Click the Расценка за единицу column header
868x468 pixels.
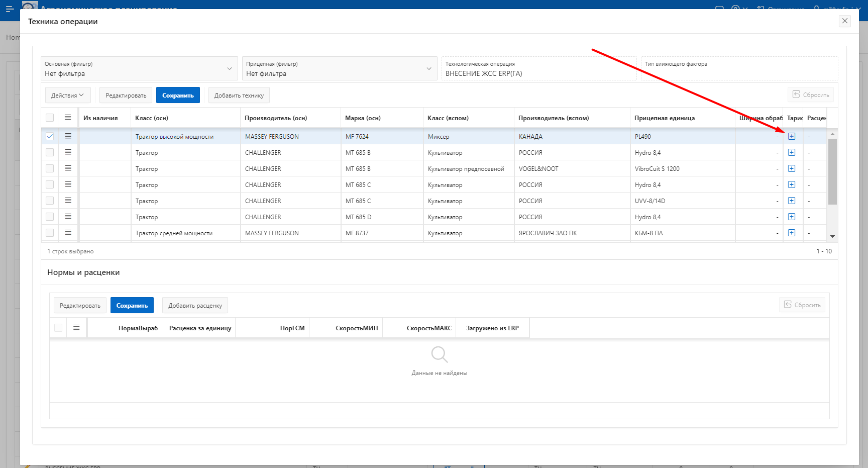(200, 328)
